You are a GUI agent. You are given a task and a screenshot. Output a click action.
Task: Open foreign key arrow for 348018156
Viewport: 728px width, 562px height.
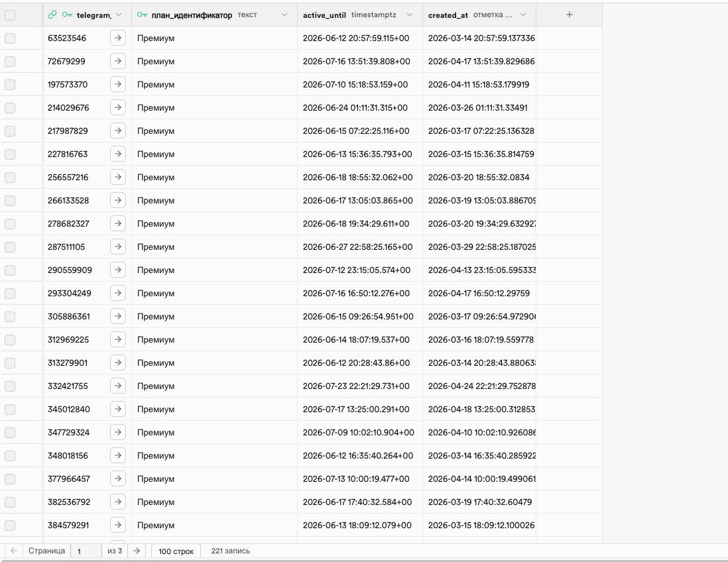(118, 455)
